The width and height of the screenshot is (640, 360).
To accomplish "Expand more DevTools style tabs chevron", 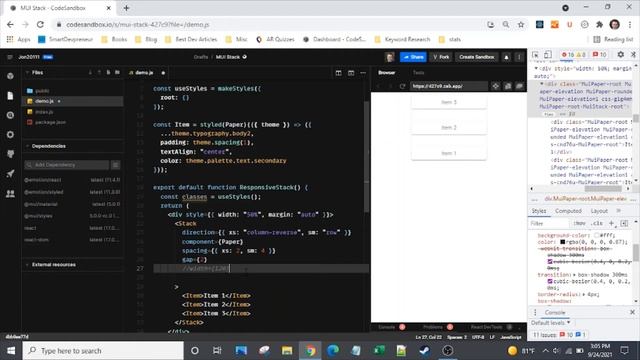I will click(619, 211).
